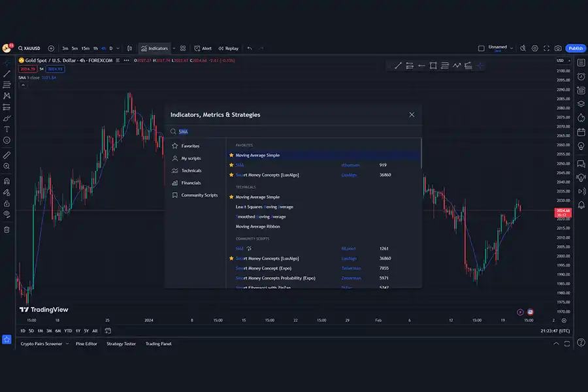Open the indicator templates grid icon
This screenshot has width=588, height=392.
[x=183, y=48]
